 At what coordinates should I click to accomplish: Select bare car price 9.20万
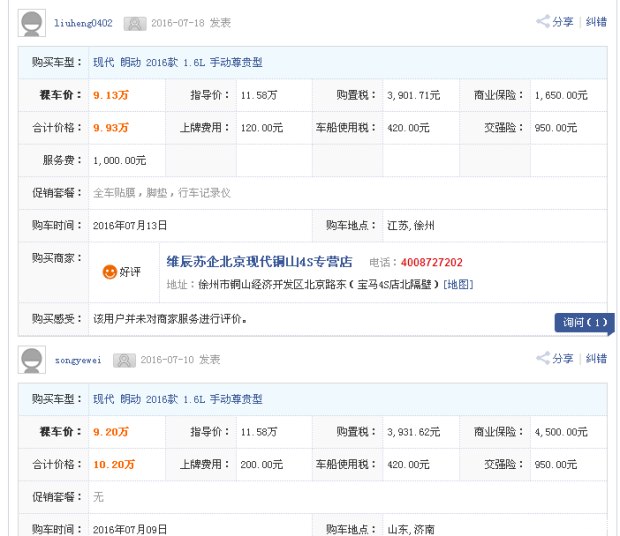111,432
